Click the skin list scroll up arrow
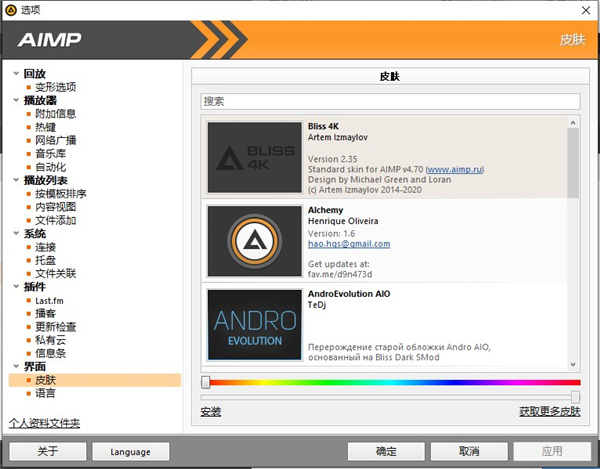 point(573,123)
